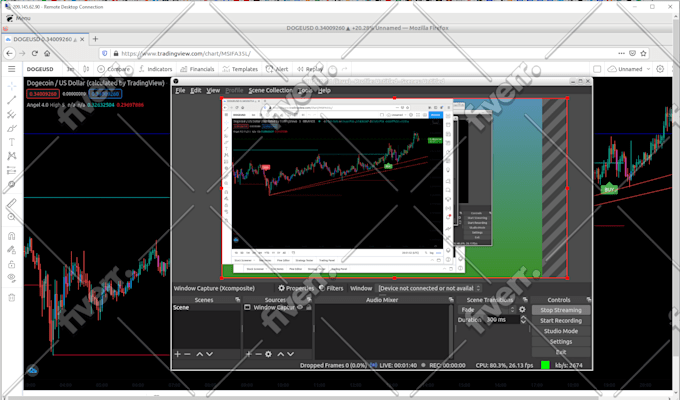Move the scene up in Scenes list
The image size is (680, 400).
[x=199, y=354]
